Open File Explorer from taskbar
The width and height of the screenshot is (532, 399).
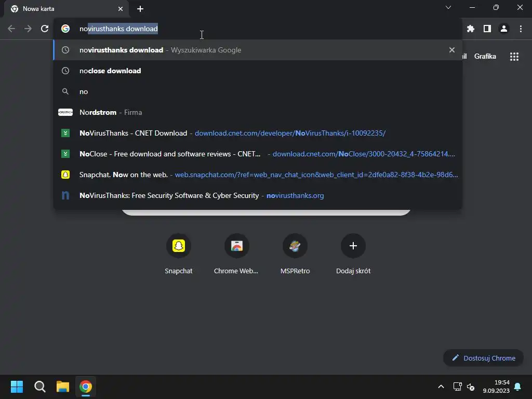pos(63,387)
